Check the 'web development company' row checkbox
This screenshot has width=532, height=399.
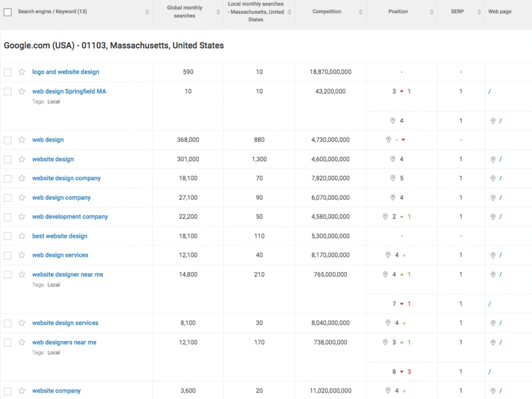tap(7, 217)
